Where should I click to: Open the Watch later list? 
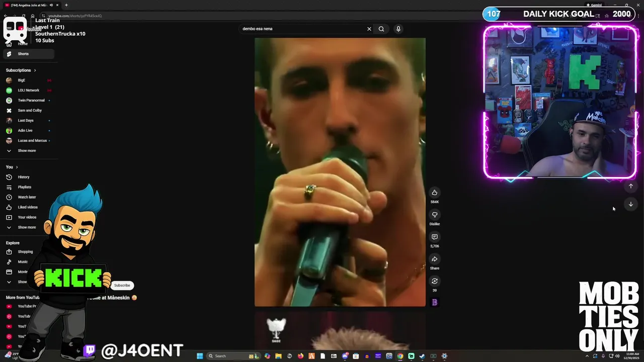[28, 197]
